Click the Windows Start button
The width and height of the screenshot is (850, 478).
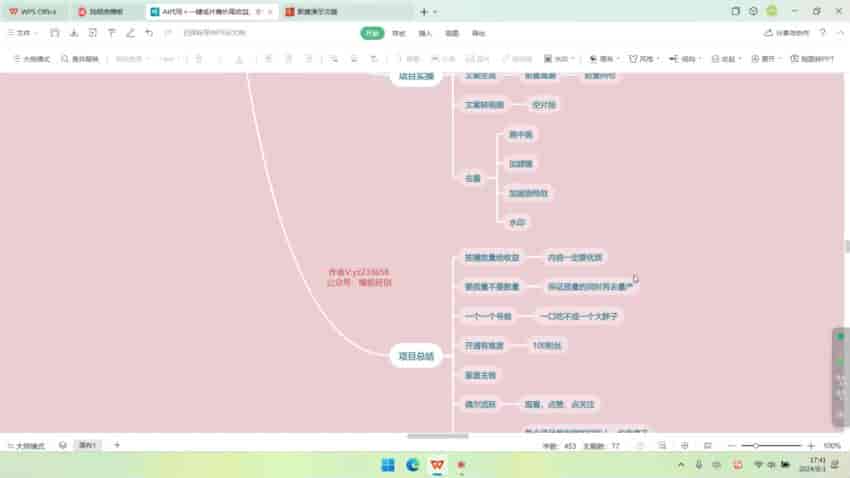[388, 465]
